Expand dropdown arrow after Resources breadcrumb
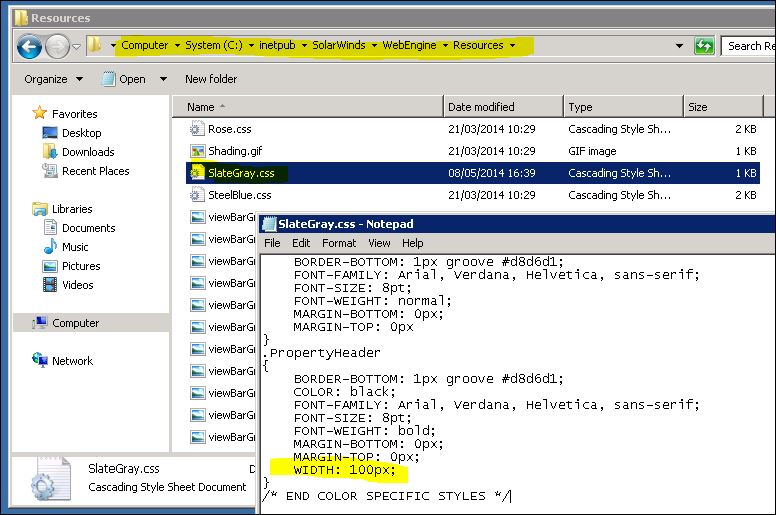The image size is (776, 515). coord(512,46)
